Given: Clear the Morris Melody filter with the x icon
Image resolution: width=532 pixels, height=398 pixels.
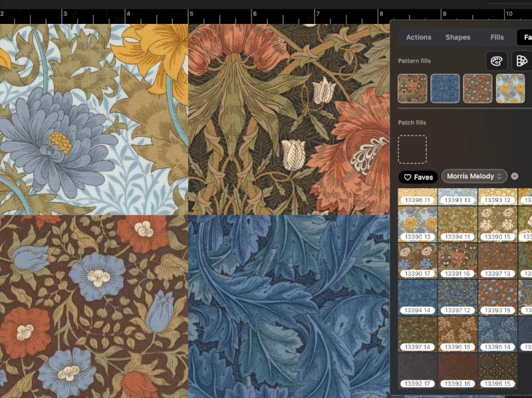Looking at the screenshot, I should (x=515, y=176).
